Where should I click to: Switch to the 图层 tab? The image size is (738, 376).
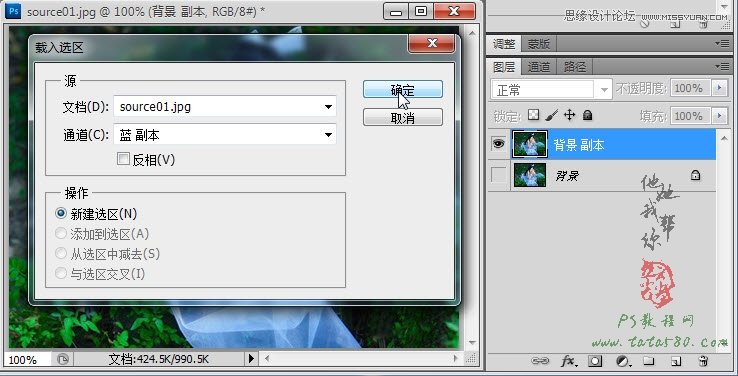504,67
